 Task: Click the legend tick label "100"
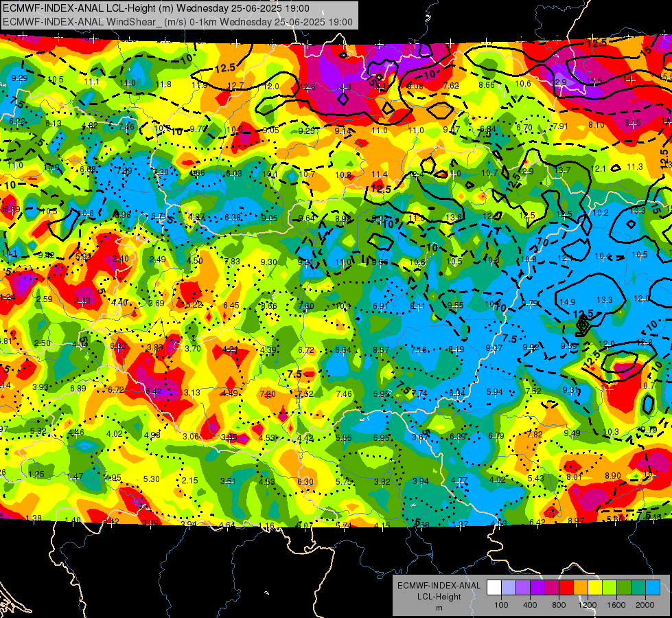pyautogui.click(x=501, y=605)
